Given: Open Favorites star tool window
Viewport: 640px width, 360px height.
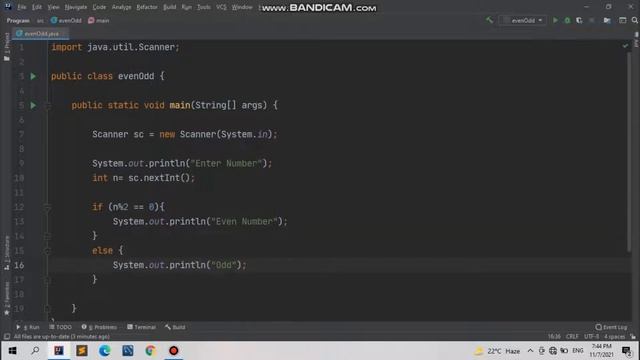Looking at the screenshot, I should pyautogui.click(x=7, y=299).
